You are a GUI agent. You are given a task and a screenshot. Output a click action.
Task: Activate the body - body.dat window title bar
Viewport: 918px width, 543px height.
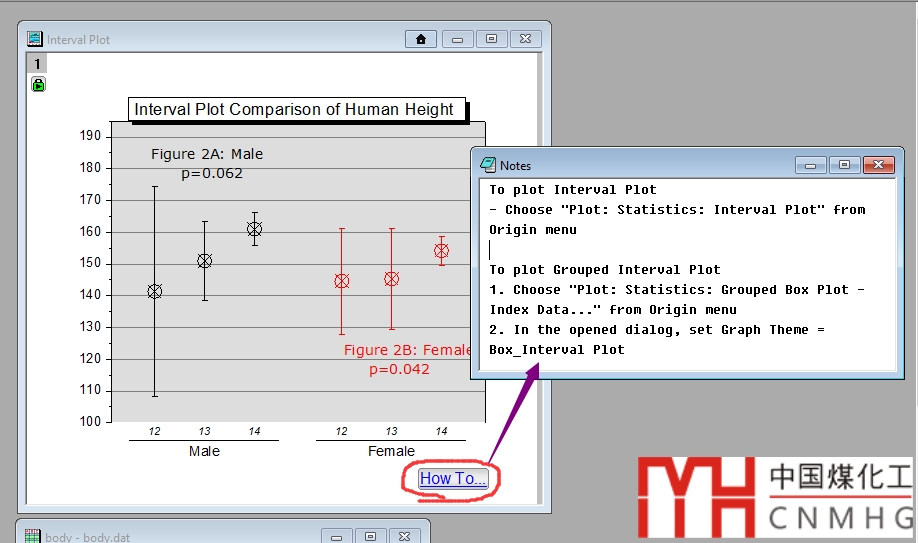(180, 536)
